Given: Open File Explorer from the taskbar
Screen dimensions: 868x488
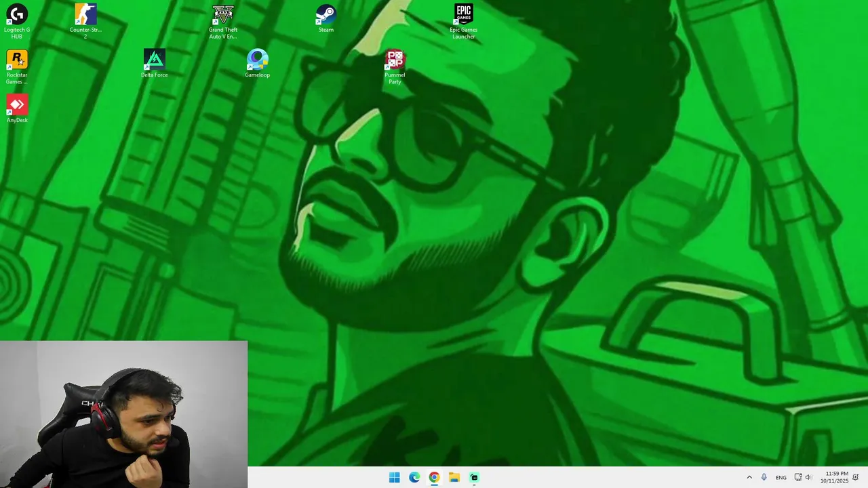Looking at the screenshot, I should tap(454, 477).
